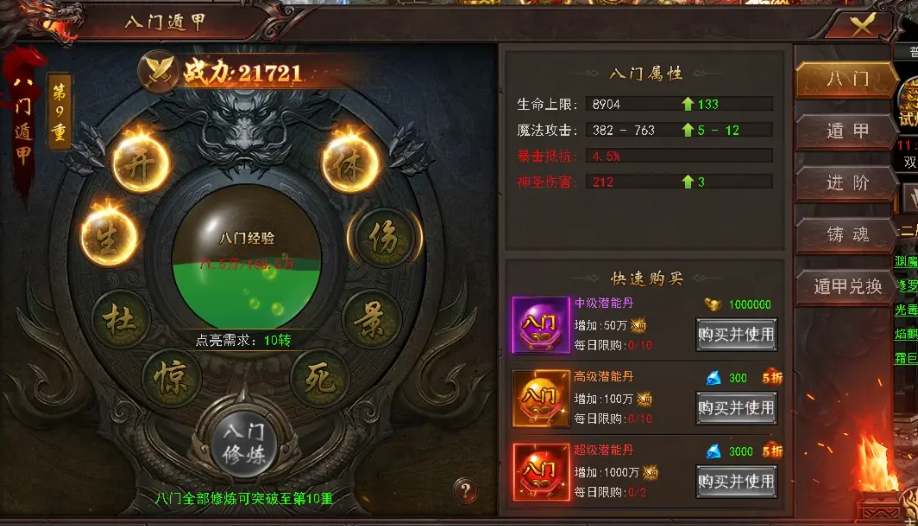
Task: Open the 铸魂 tab
Action: (x=845, y=234)
